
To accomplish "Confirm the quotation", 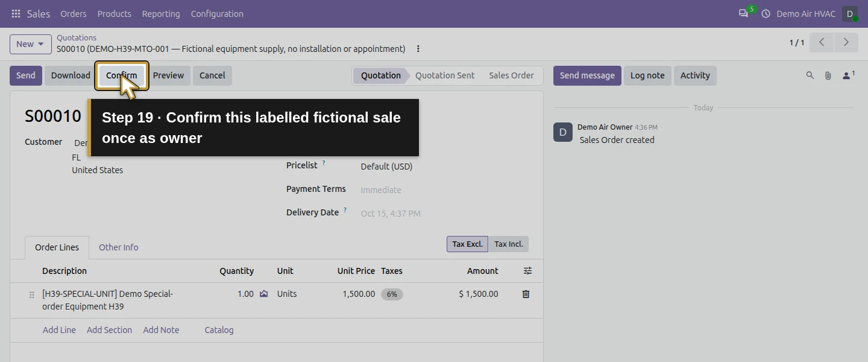I will coord(122,75).
